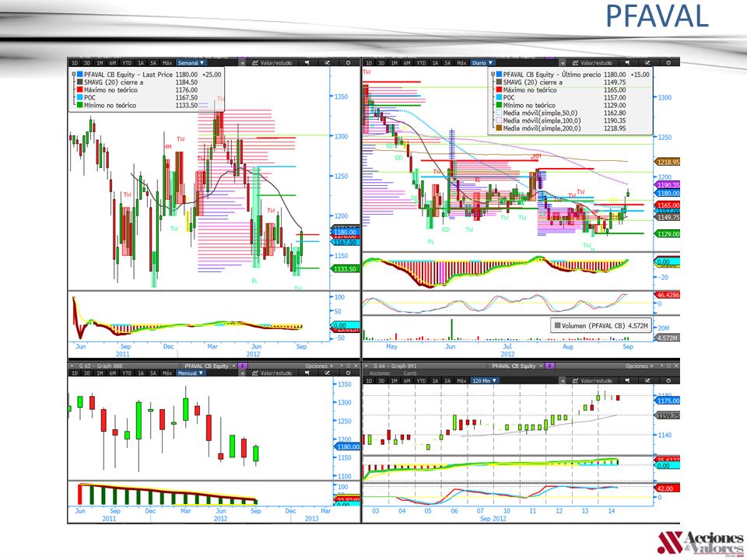Click the 1133.50 green price label on weekly axis
The height and width of the screenshot is (560, 747).
click(345, 268)
